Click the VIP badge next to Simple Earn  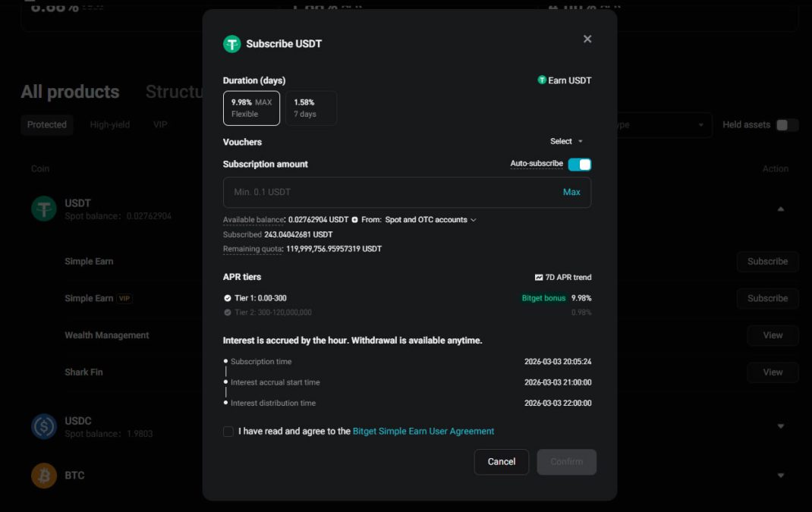coord(124,298)
